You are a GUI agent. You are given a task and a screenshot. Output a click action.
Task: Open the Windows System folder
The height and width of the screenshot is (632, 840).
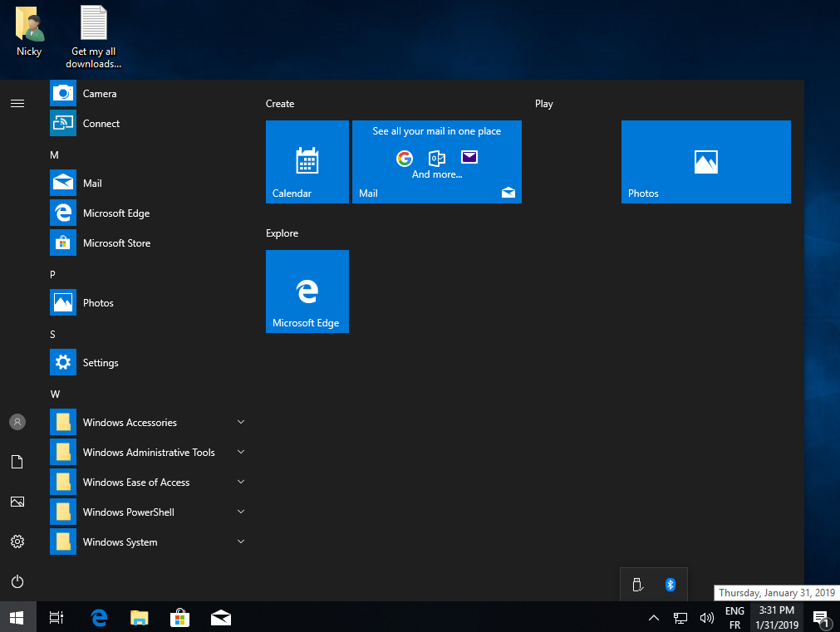click(149, 542)
